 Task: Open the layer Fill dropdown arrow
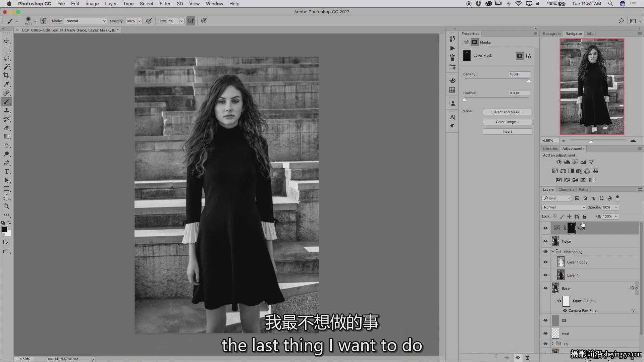616,217
